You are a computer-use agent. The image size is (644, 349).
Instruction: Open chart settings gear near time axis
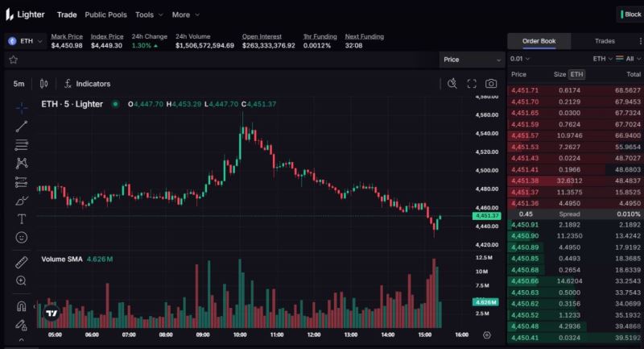coord(487,334)
